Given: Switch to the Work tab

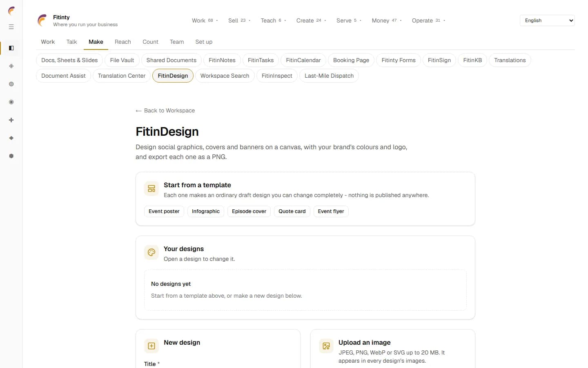Looking at the screenshot, I should pyautogui.click(x=48, y=42).
